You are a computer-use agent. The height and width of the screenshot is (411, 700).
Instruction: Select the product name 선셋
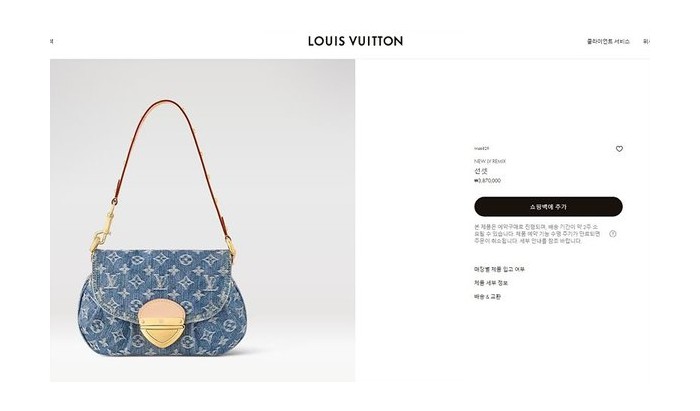click(480, 171)
